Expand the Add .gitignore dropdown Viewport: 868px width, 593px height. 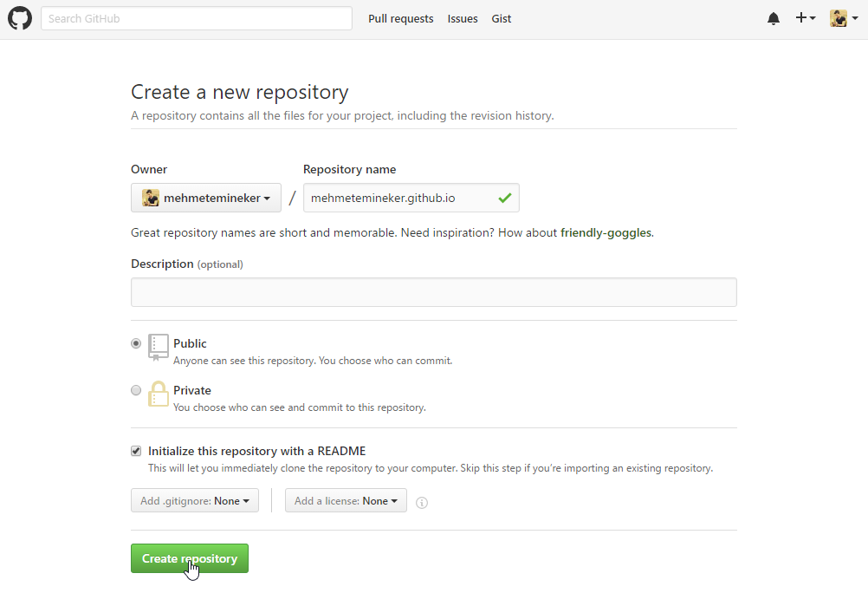coord(195,500)
